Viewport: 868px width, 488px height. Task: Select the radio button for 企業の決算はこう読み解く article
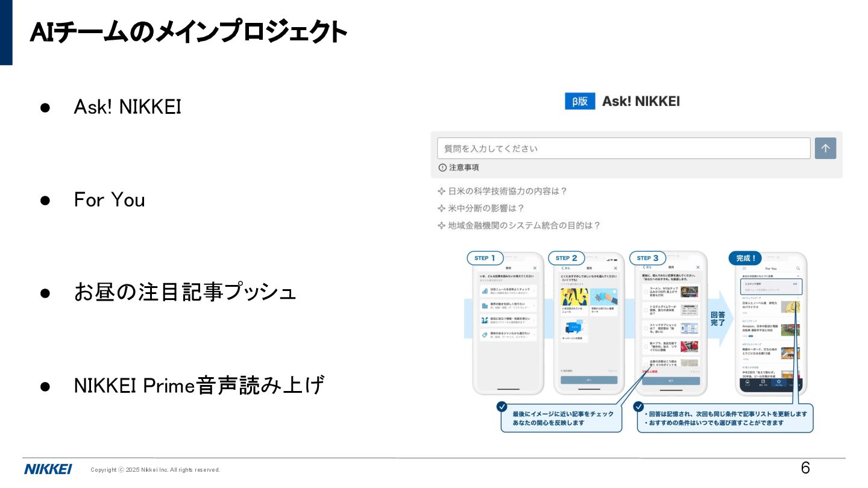pyautogui.click(x=646, y=364)
